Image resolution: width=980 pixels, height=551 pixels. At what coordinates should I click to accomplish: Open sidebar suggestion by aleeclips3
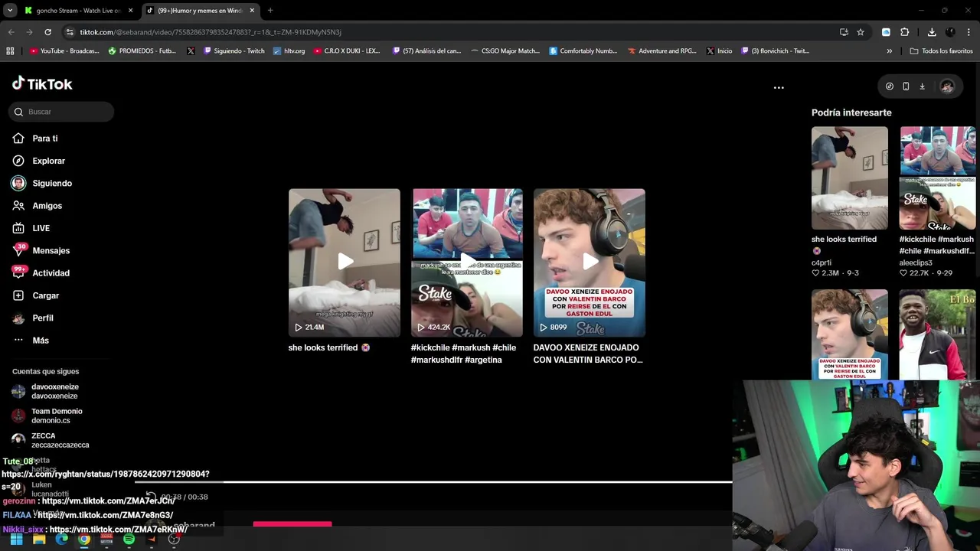tap(937, 178)
